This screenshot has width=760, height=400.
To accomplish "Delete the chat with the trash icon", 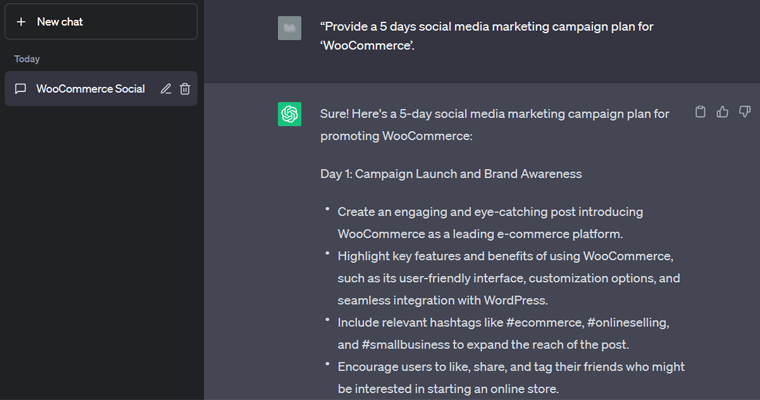I will click(x=185, y=89).
